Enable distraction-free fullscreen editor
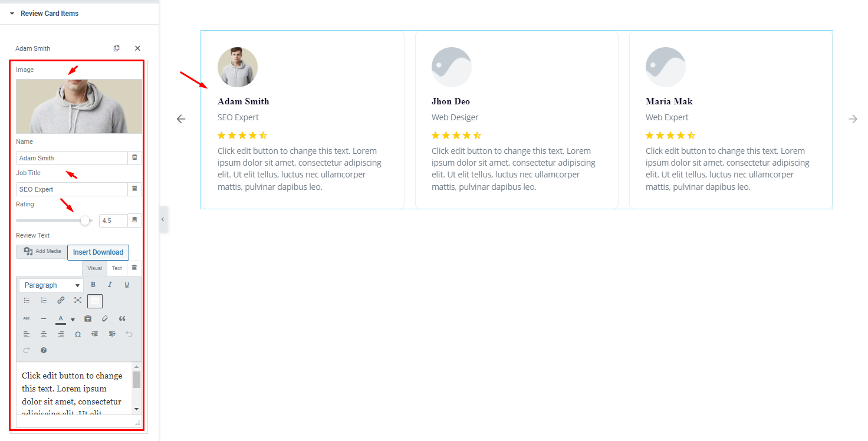Viewport: 868px width, 441px height. pos(77,301)
